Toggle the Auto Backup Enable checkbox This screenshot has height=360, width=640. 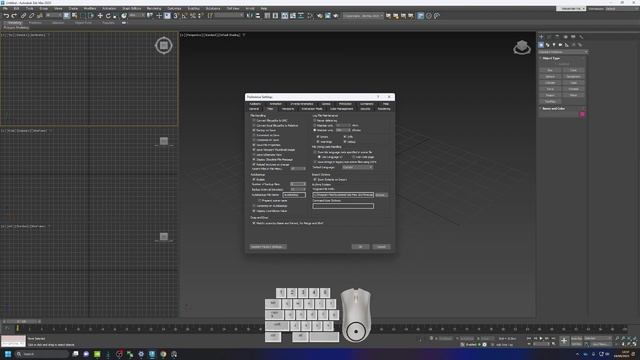[254, 179]
